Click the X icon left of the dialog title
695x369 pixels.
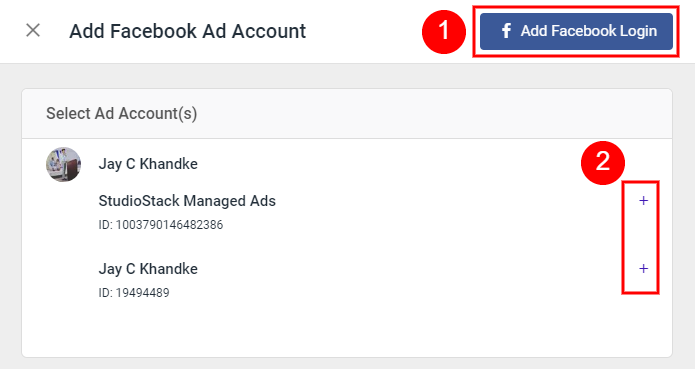33,31
